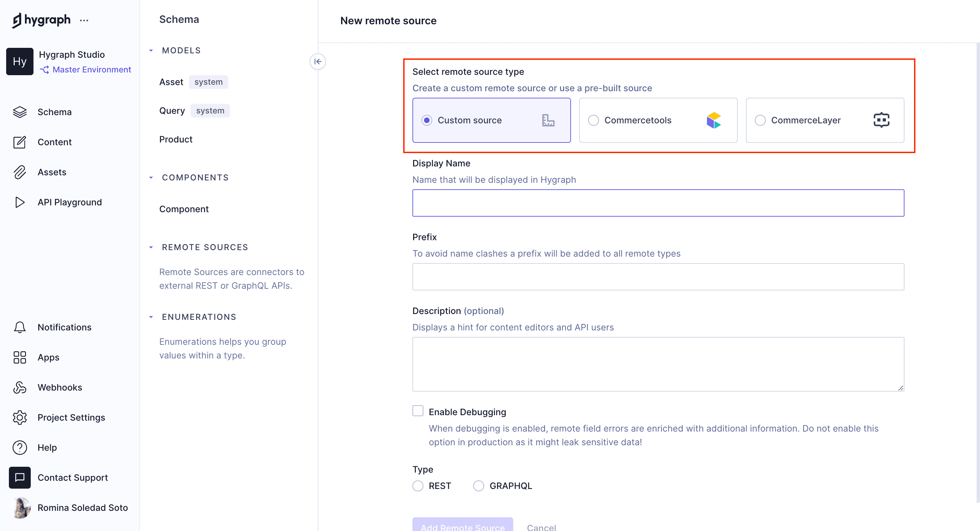Collapse the MODELS section
980x531 pixels.
[x=151, y=51]
